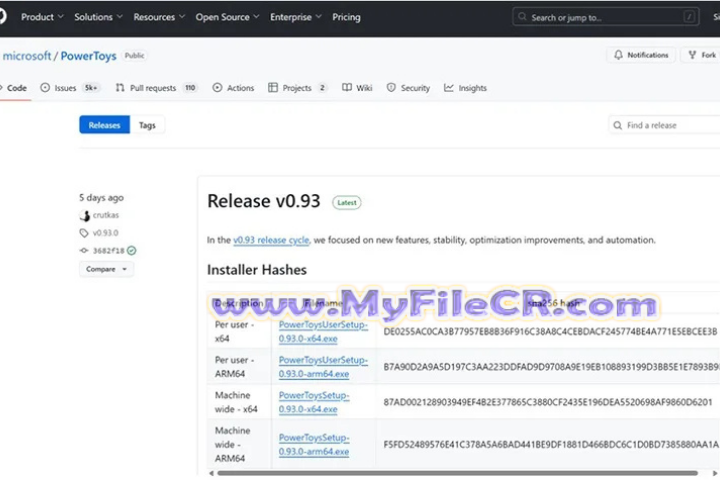
Task: Click the Insights graph icon
Action: 449,87
